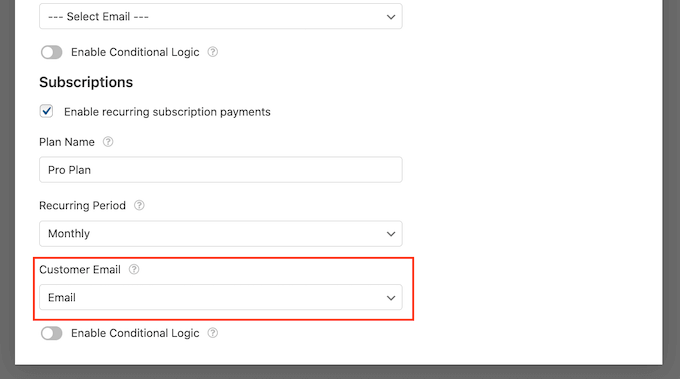This screenshot has width=680, height=379.
Task: Open the Customer Email help icon
Action: [134, 269]
